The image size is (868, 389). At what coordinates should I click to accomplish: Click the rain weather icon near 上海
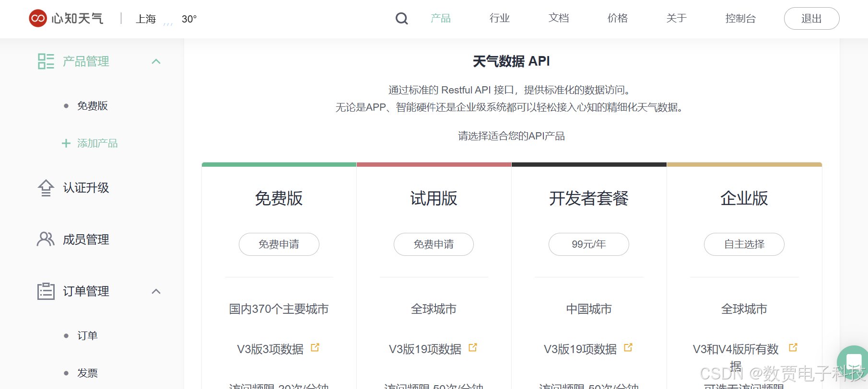pyautogui.click(x=168, y=23)
